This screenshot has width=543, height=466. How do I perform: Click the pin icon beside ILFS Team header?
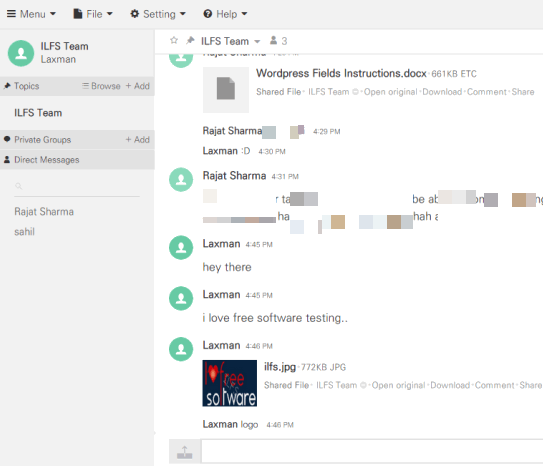190,41
